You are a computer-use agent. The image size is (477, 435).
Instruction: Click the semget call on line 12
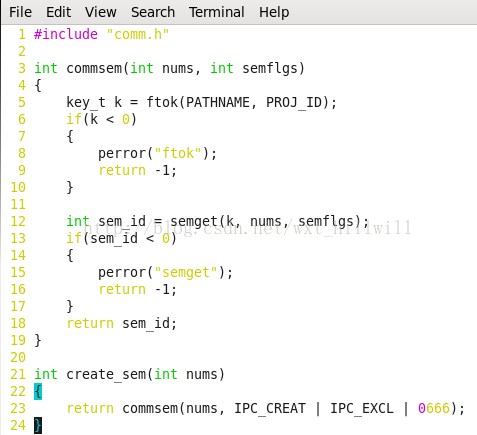[194, 221]
